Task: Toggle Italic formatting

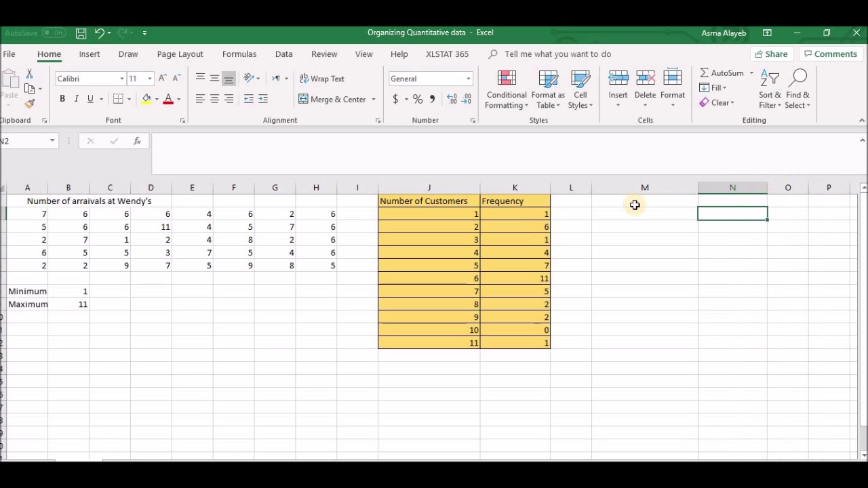Action: coord(76,99)
